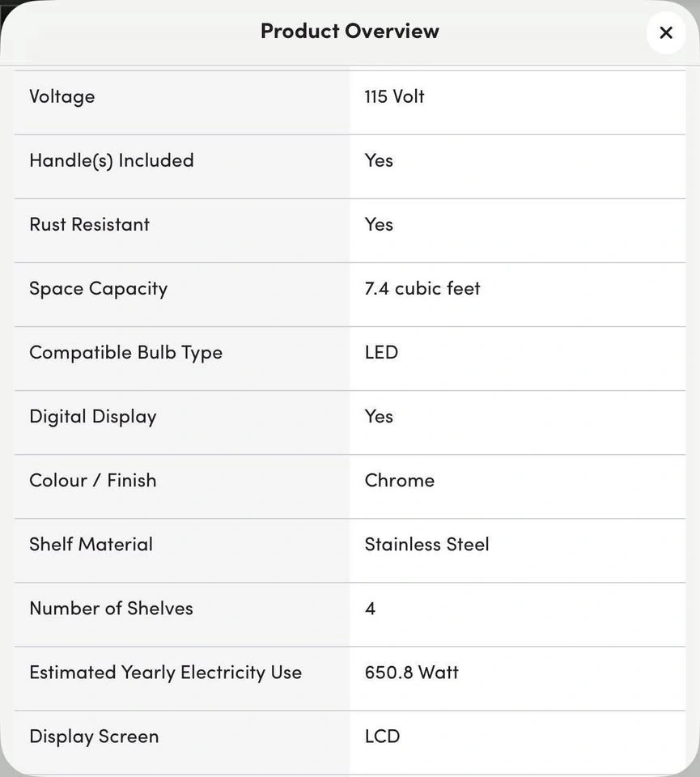Click the Shelf Material label
700x777 pixels.
point(91,544)
